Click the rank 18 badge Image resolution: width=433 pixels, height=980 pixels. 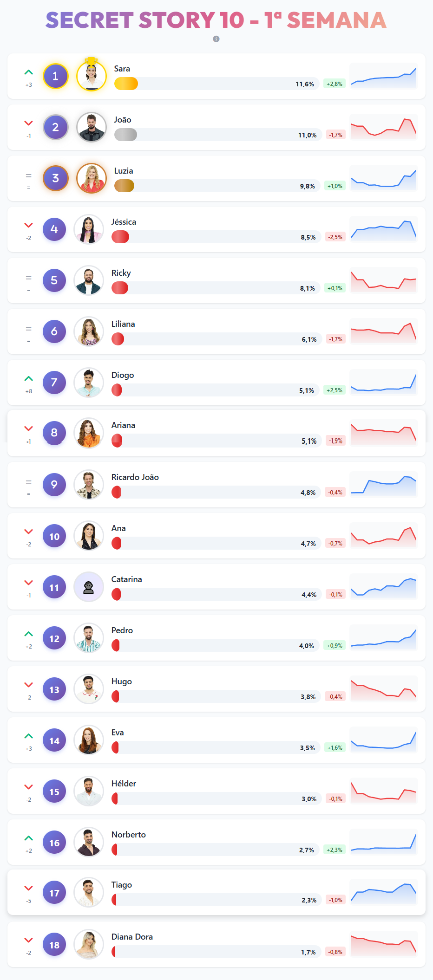click(x=54, y=945)
